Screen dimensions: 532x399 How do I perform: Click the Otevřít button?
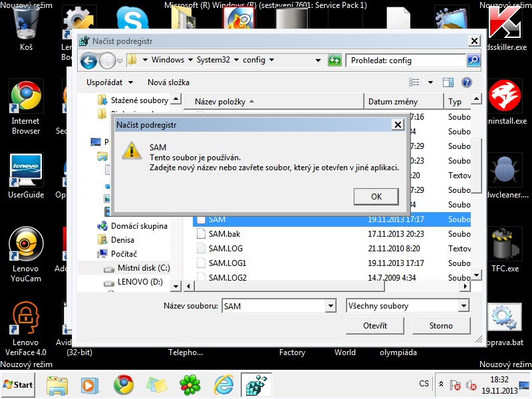(x=374, y=326)
